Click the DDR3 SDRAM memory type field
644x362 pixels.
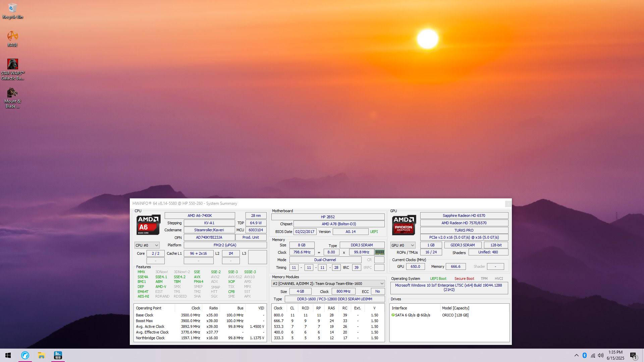point(362,245)
